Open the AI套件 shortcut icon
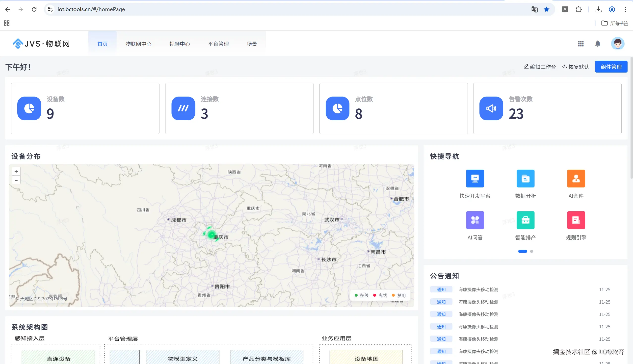Image resolution: width=633 pixels, height=364 pixels. point(576,179)
